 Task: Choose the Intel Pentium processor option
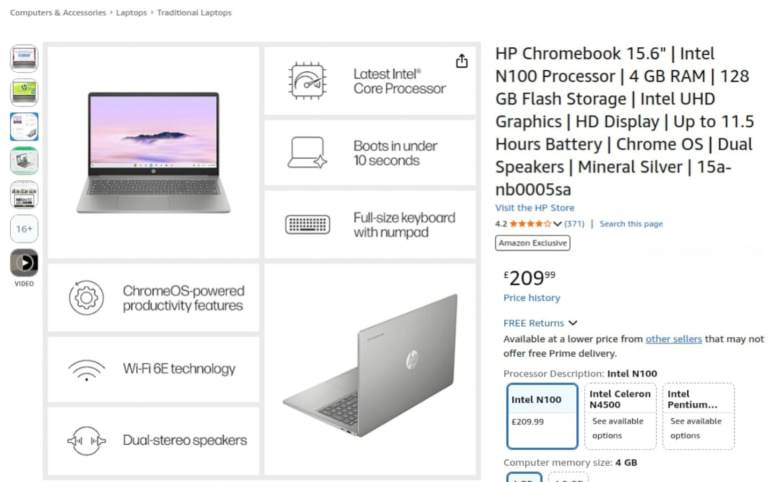tap(698, 415)
